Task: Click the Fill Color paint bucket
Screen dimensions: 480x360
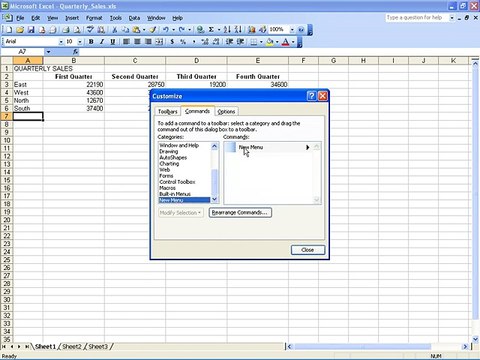Action: click(x=270, y=42)
